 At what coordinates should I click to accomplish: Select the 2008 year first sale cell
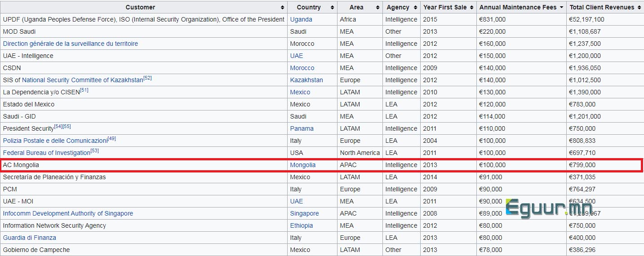pyautogui.click(x=449, y=213)
